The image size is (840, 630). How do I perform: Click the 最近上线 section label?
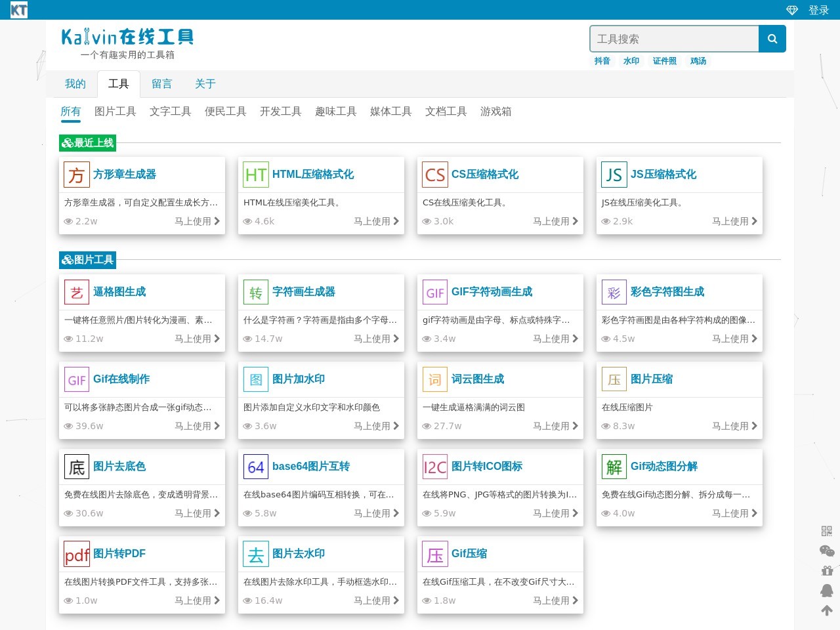tap(87, 142)
